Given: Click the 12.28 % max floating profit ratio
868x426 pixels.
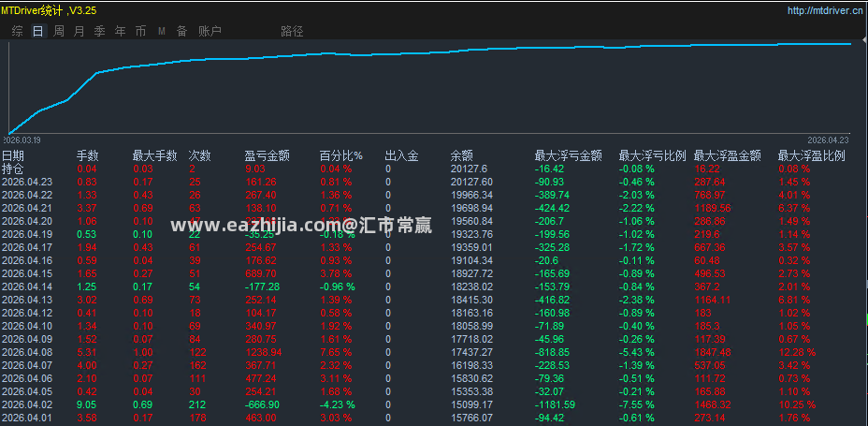Looking at the screenshot, I should (x=797, y=352).
